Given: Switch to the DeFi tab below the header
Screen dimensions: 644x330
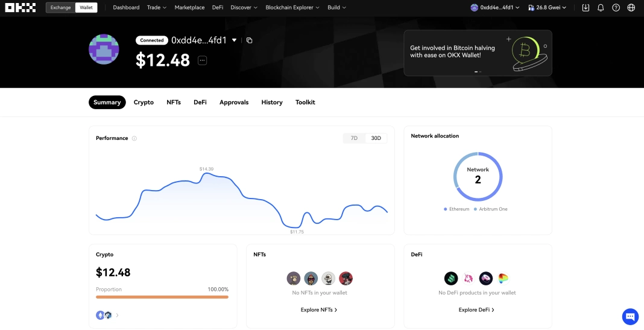Looking at the screenshot, I should pyautogui.click(x=200, y=103).
